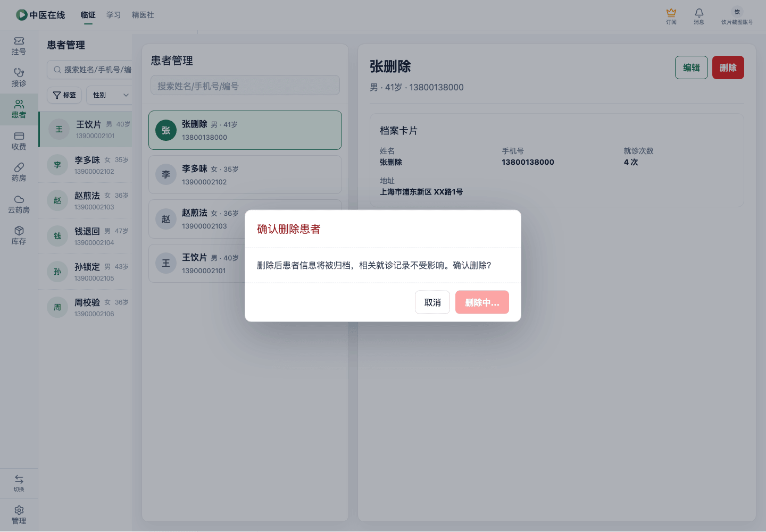Click the 王 avatar beside 13900002101 in sidebar

[59, 129]
